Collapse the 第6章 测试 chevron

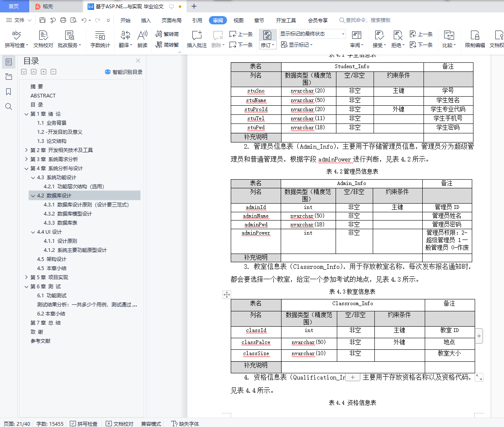coord(26,287)
